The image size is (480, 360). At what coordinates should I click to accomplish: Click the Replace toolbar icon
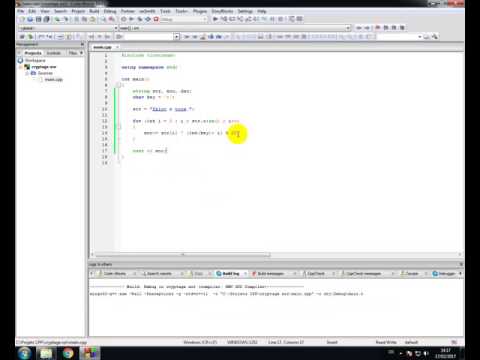(x=112, y=19)
